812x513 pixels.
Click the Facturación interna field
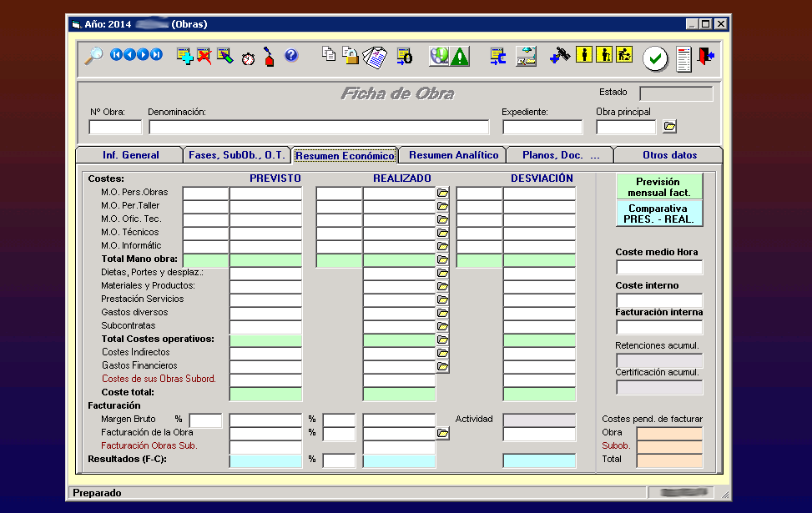(659, 327)
